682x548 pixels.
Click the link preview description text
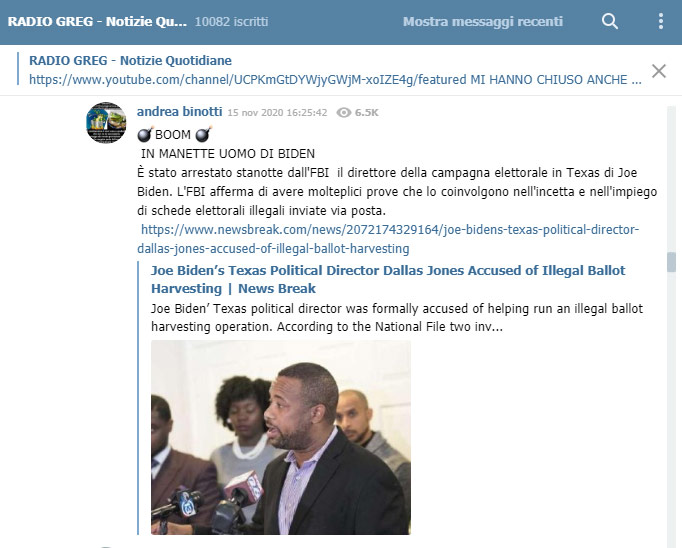coord(397,317)
